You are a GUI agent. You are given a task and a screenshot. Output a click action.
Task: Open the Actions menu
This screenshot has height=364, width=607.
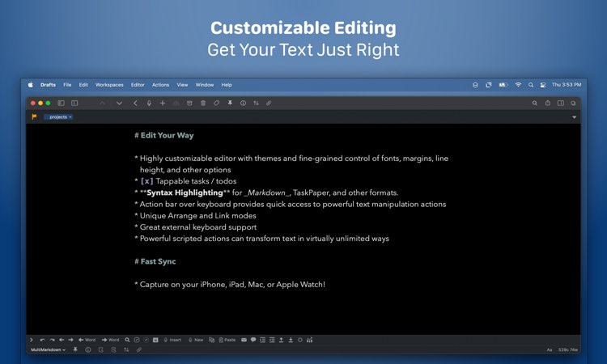coord(161,85)
